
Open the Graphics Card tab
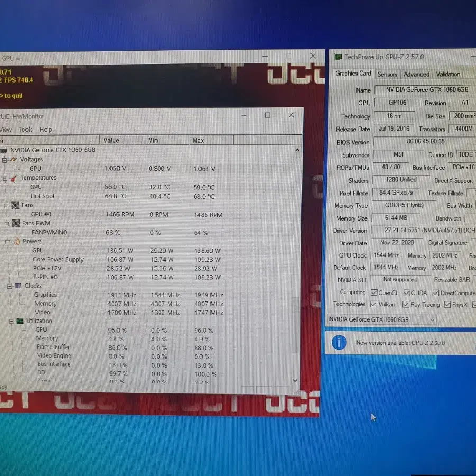(x=353, y=74)
